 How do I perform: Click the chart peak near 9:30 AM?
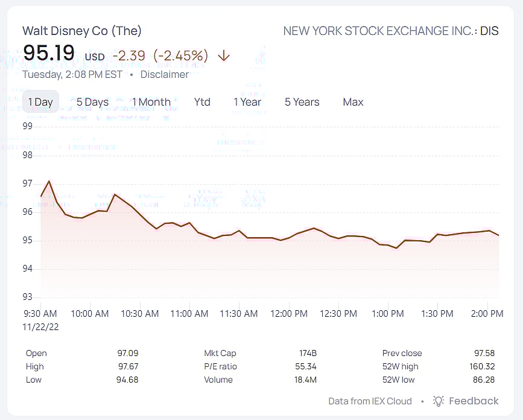[49, 181]
